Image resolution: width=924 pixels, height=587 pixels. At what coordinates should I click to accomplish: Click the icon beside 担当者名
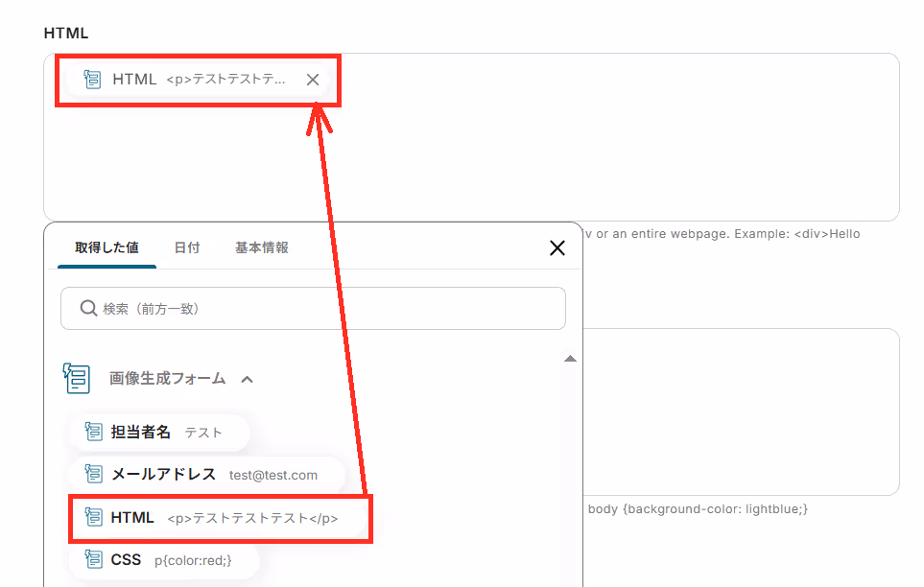94,432
